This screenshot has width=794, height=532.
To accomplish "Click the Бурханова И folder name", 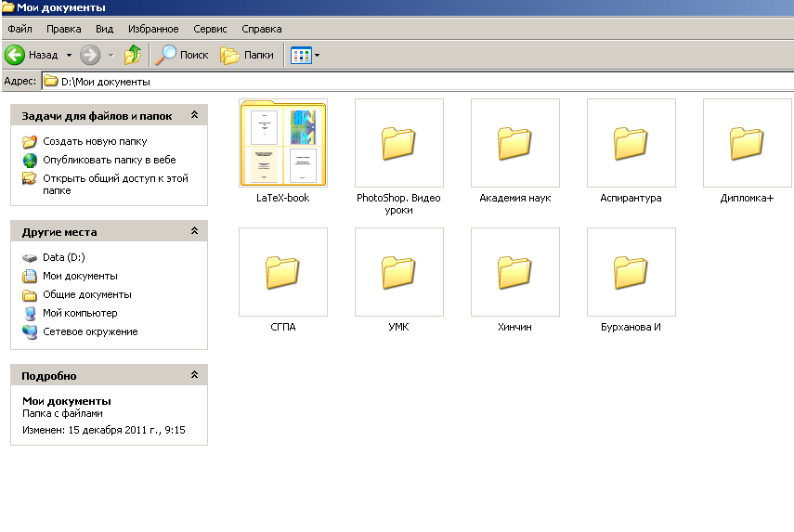I will coord(631,327).
